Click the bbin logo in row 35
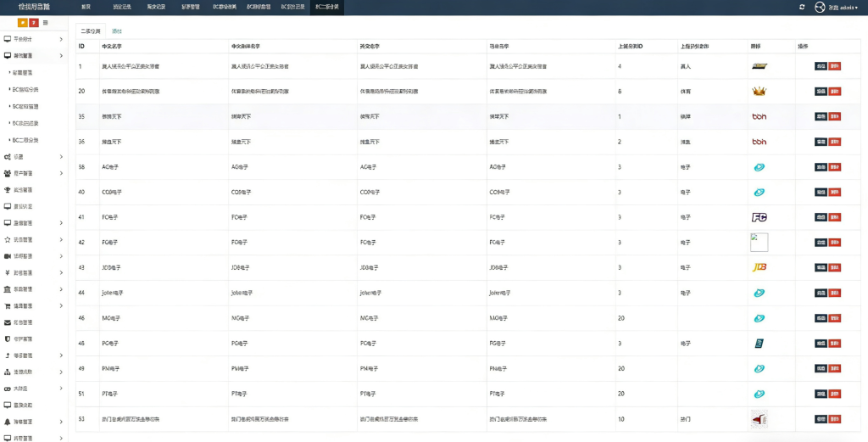 [759, 117]
